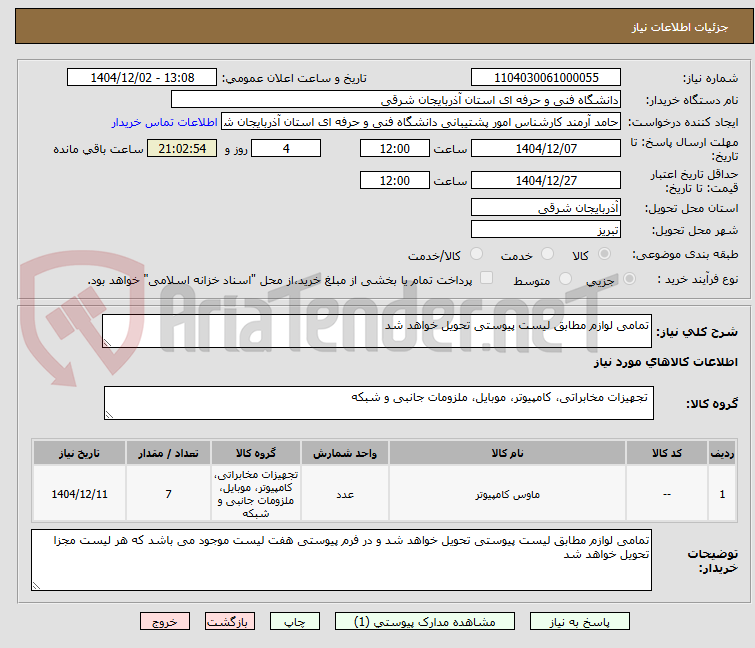Viewport: 755px width, 648px height.
Task: Click the کد کالا column header
Action: (x=667, y=453)
